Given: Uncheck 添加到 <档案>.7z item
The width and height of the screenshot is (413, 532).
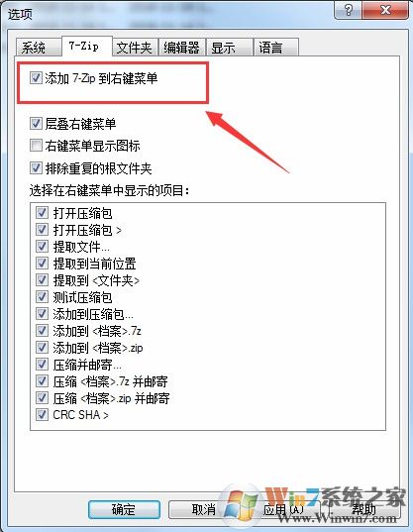Looking at the screenshot, I should [x=42, y=331].
